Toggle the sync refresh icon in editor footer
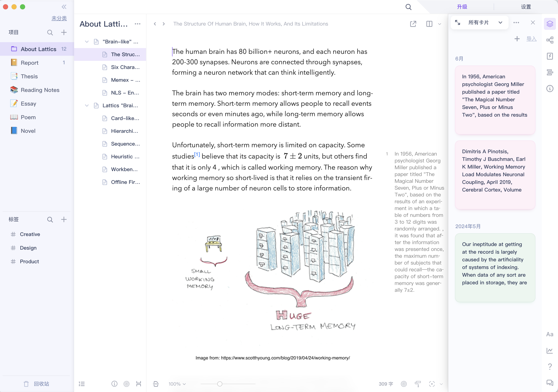Viewport: 558px width, 392px height. click(156, 384)
